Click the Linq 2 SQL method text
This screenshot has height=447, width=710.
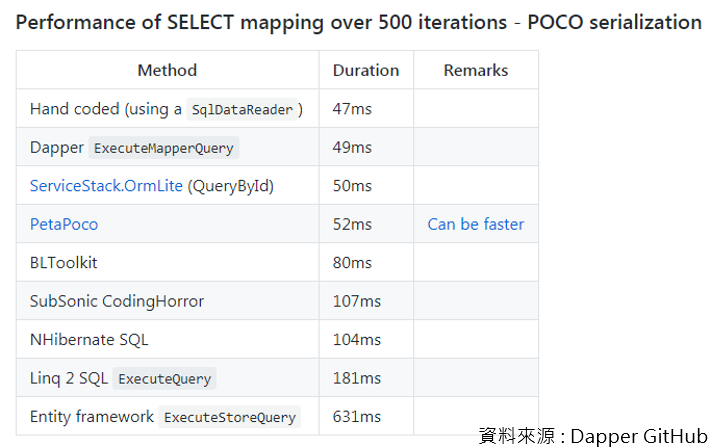(69, 379)
